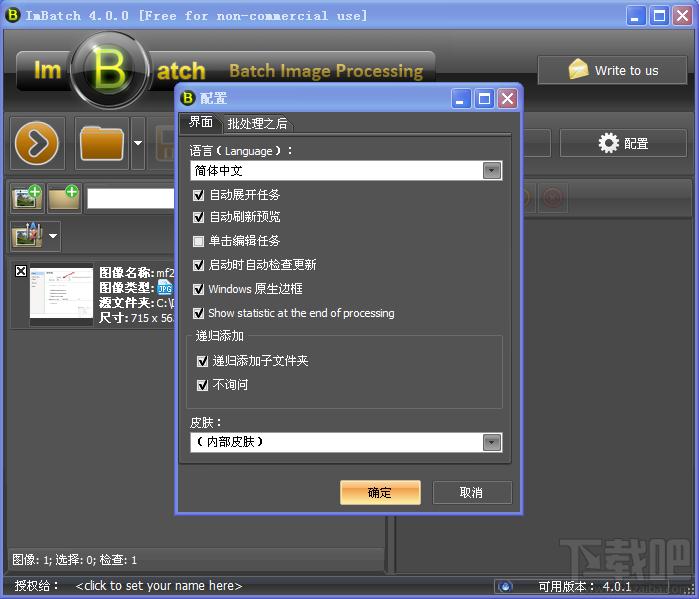This screenshot has width=699, height=599.
Task: Click the update check icon in status bar
Action: 505,586
